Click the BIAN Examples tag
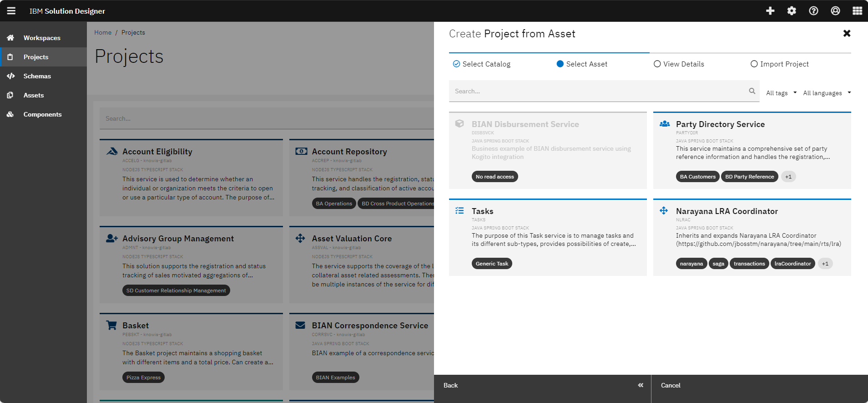This screenshot has width=868, height=403. coord(335,377)
